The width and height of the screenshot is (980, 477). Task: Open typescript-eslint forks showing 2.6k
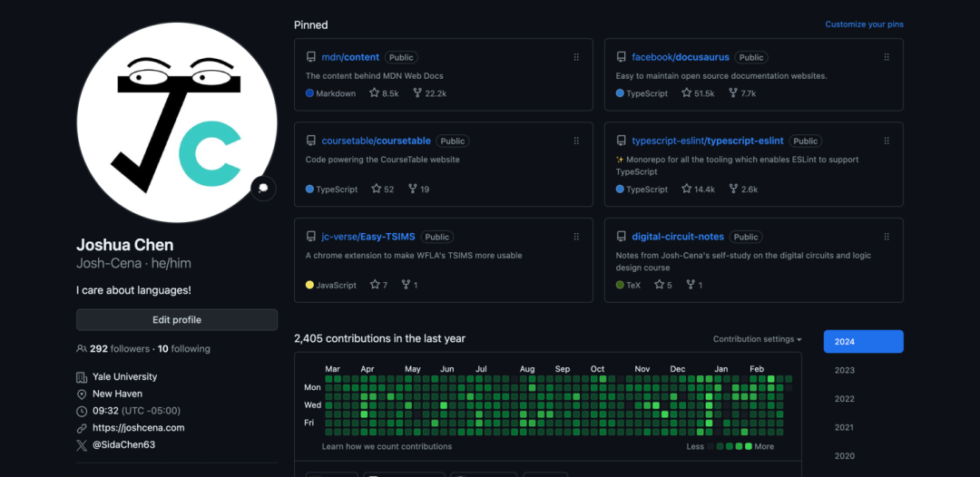743,189
